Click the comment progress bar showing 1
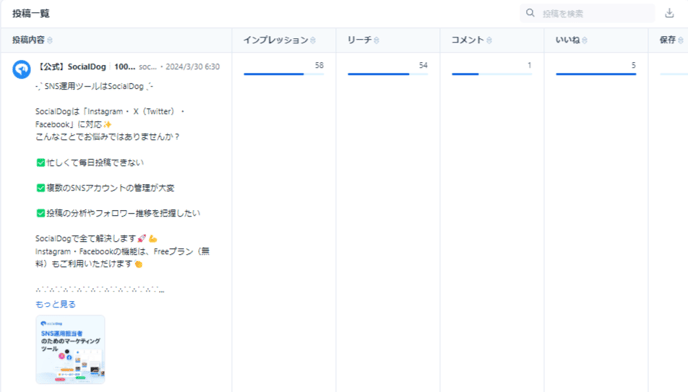The height and width of the screenshot is (392, 688). point(492,74)
